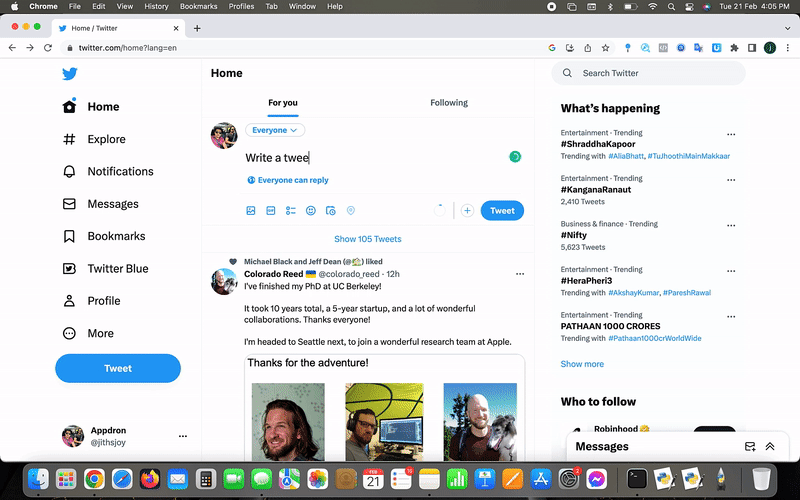Open the Everyone audience dropdown

pyautogui.click(x=275, y=130)
